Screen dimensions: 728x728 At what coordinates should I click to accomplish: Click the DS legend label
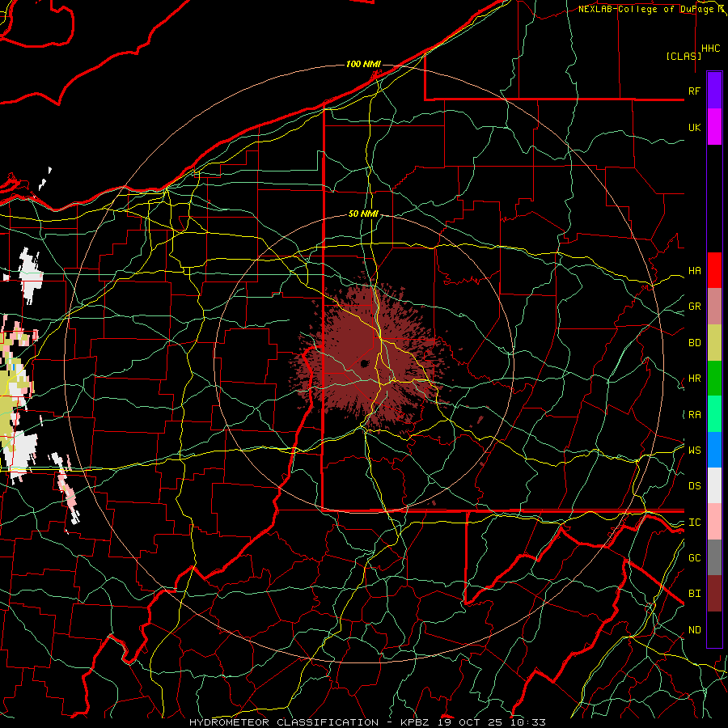[x=695, y=486]
